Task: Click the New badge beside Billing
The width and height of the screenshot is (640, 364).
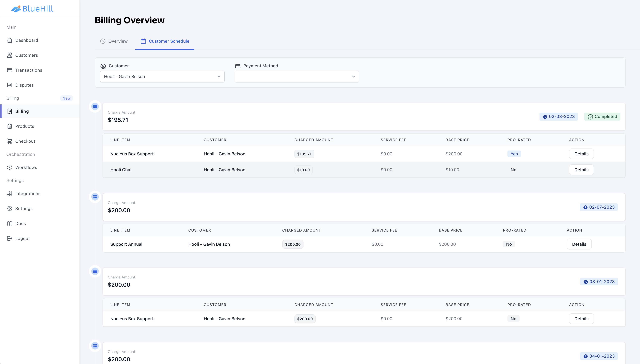Action: point(67,98)
